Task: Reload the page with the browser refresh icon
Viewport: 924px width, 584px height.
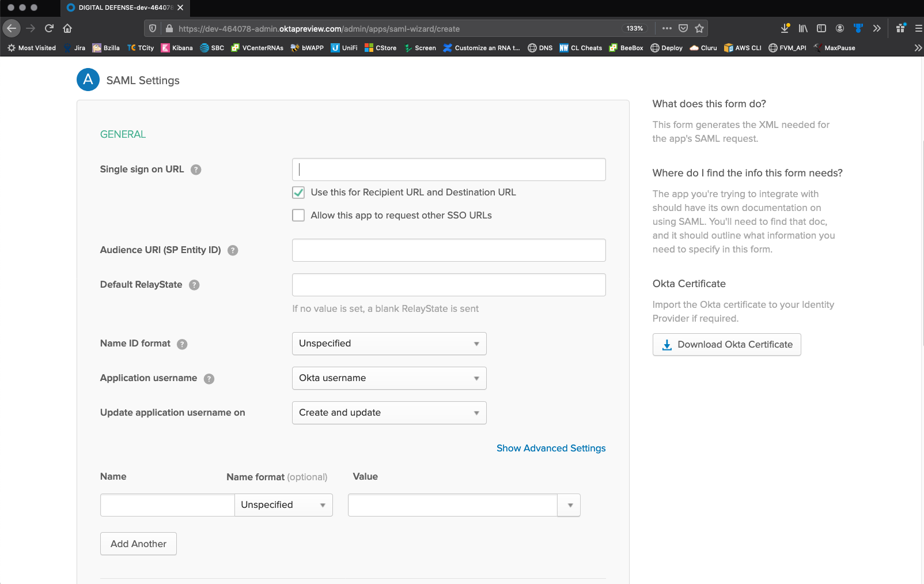Action: [49, 28]
